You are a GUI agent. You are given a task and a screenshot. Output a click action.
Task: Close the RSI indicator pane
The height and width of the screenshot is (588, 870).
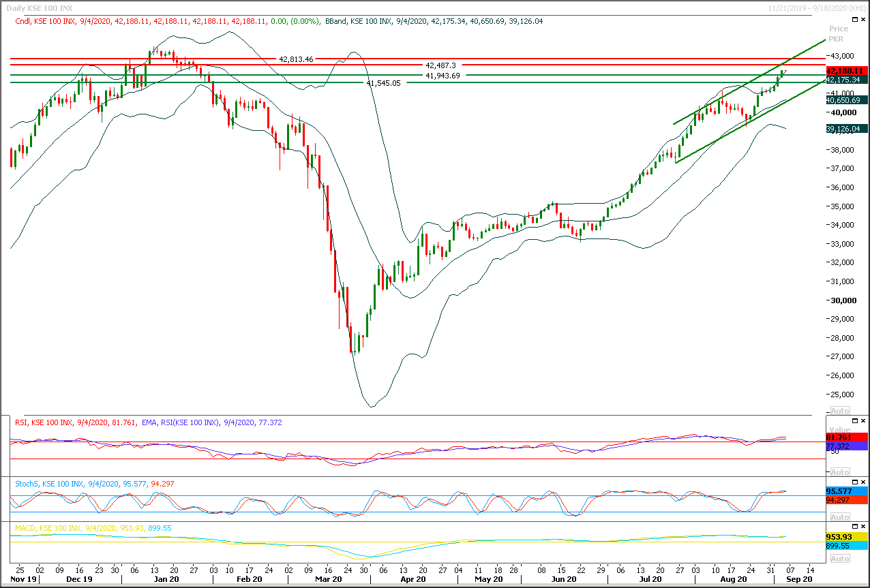click(862, 422)
